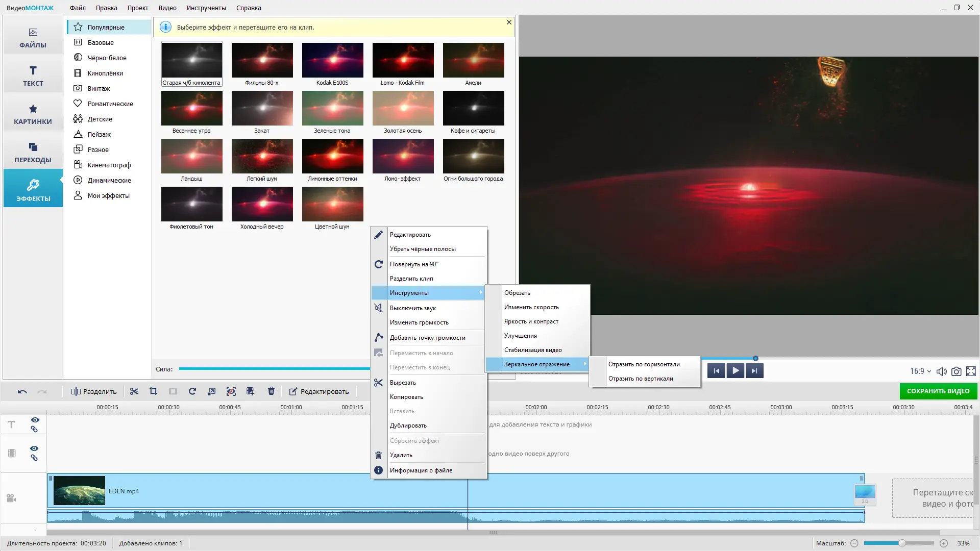The height and width of the screenshot is (551, 980).
Task: Toggle text track link lock icon
Action: tap(34, 430)
